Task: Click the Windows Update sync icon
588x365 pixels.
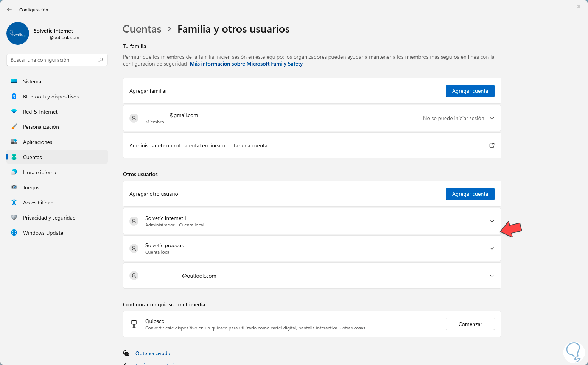Action: (x=14, y=233)
